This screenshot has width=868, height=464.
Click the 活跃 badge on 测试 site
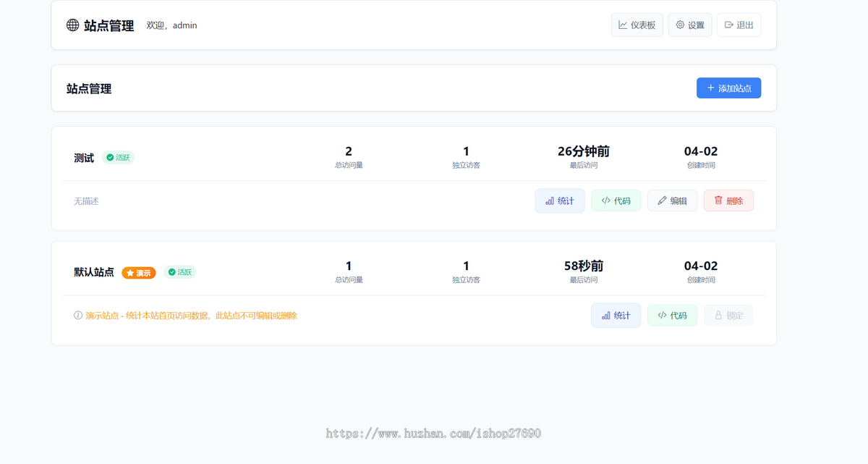pos(118,157)
